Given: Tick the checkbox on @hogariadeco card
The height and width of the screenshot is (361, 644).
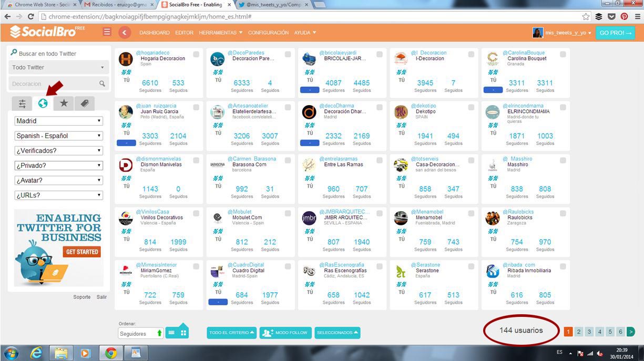Looking at the screenshot, I should tap(196, 54).
